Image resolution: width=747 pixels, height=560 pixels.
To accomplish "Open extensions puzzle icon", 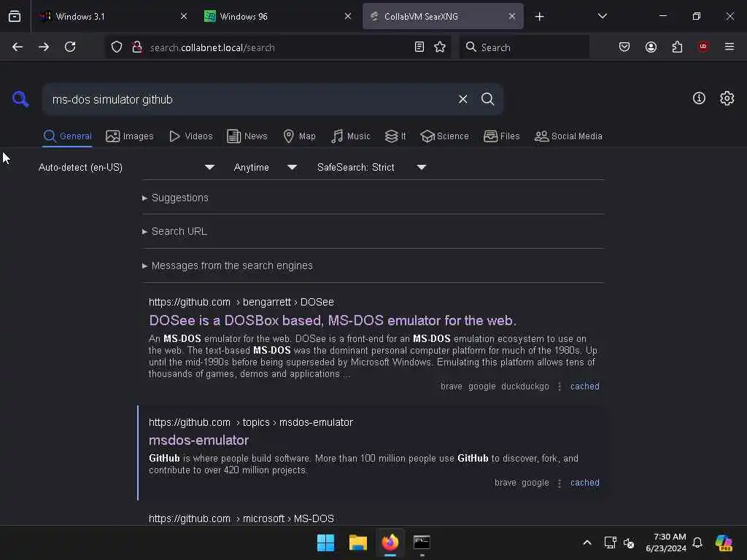I will [x=677, y=47].
